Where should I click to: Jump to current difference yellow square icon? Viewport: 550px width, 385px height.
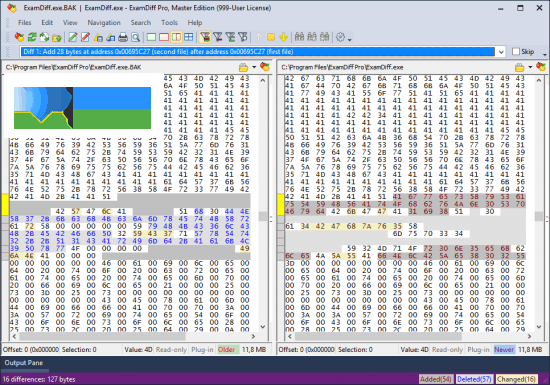coord(271,37)
